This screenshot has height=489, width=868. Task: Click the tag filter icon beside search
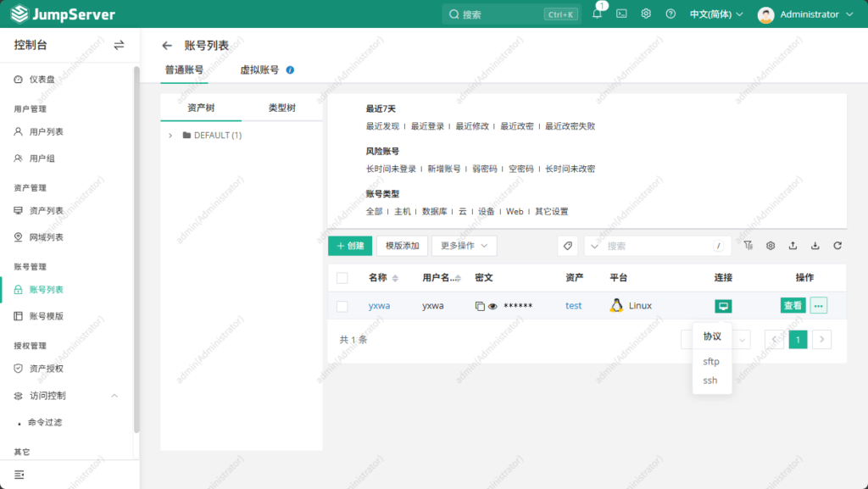[x=568, y=246]
